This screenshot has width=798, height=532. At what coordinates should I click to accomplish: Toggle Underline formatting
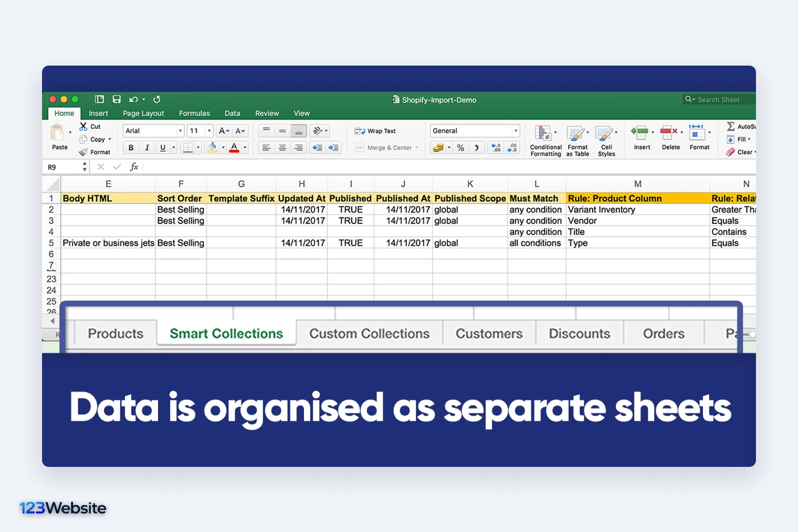point(163,148)
